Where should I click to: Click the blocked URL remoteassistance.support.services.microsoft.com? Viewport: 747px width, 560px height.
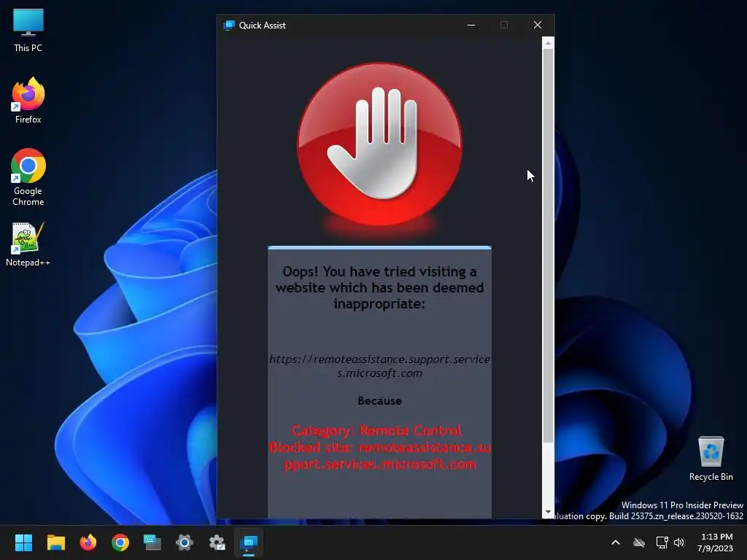pyautogui.click(x=379, y=366)
